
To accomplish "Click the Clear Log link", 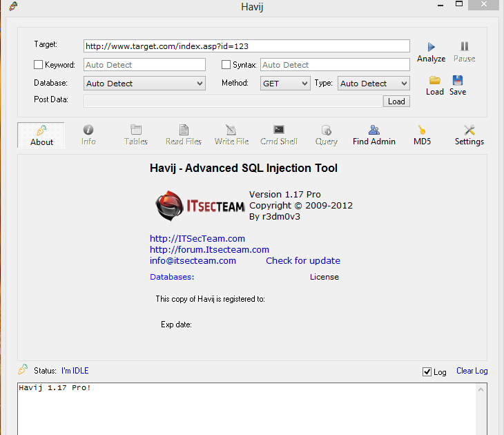I will pyautogui.click(x=472, y=371).
